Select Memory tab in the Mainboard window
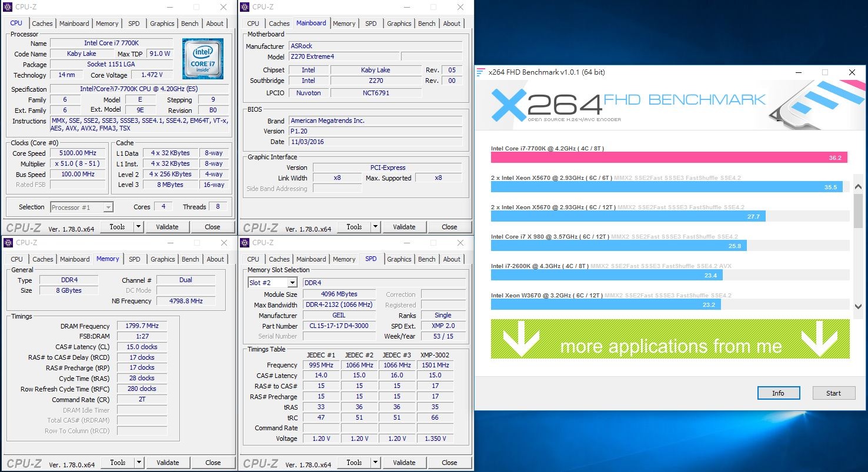Image resolution: width=868 pixels, height=472 pixels. click(x=344, y=24)
